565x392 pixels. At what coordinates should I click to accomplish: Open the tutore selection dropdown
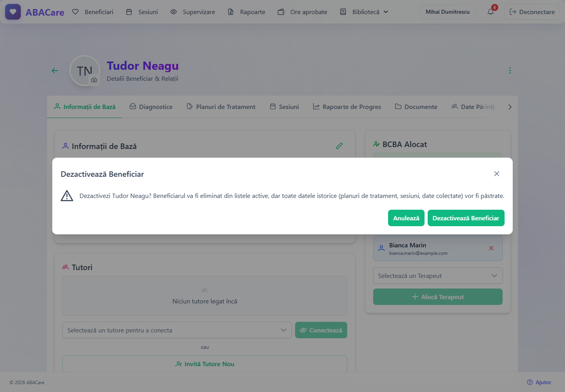(177, 330)
